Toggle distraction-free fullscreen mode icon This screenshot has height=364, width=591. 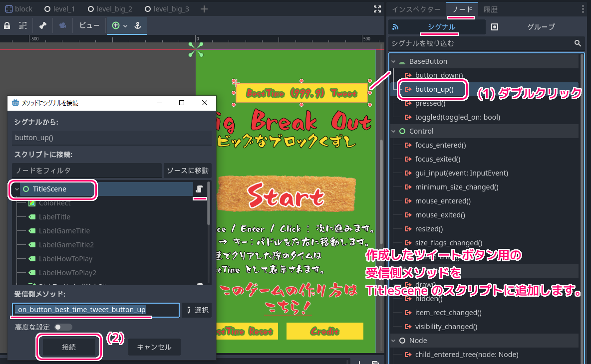[377, 9]
